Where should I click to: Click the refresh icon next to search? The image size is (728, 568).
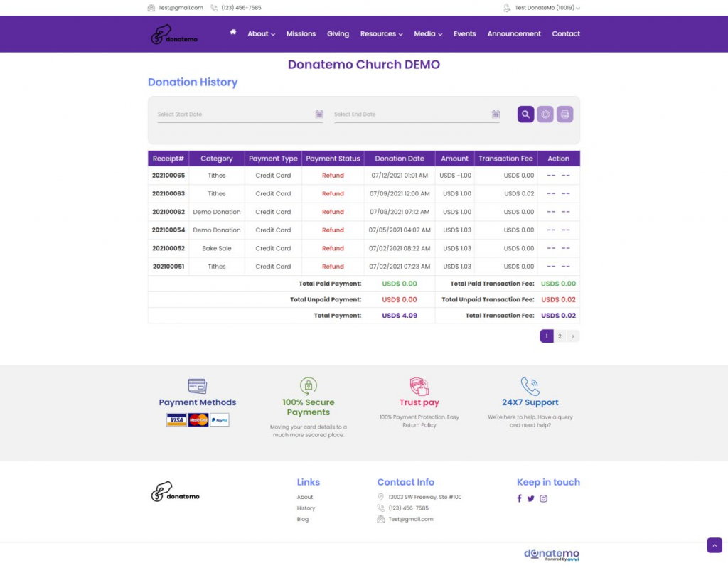coord(545,114)
